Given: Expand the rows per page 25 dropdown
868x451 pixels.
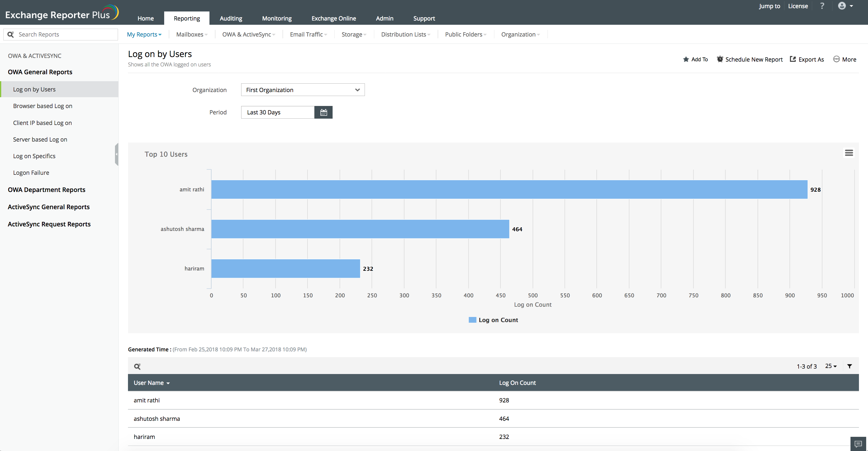Looking at the screenshot, I should click(x=831, y=366).
